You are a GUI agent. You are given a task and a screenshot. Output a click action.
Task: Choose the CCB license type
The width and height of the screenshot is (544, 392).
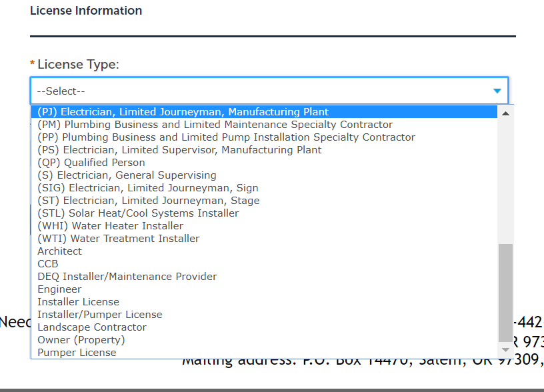pos(48,264)
